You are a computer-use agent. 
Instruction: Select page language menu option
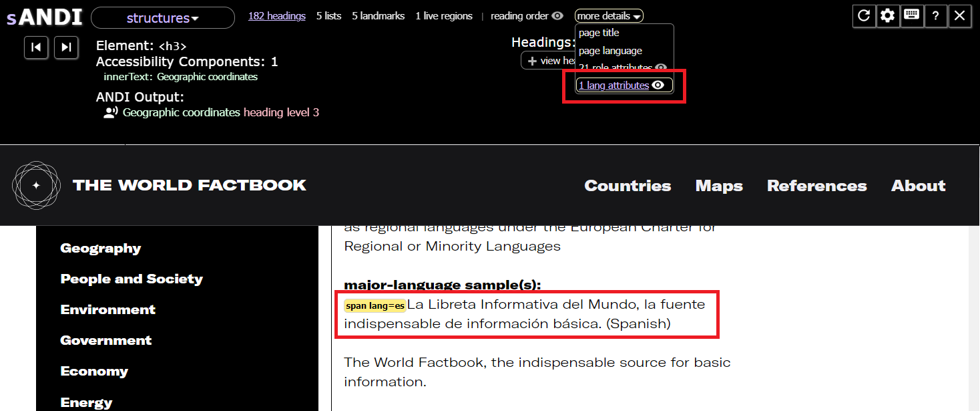pos(609,50)
